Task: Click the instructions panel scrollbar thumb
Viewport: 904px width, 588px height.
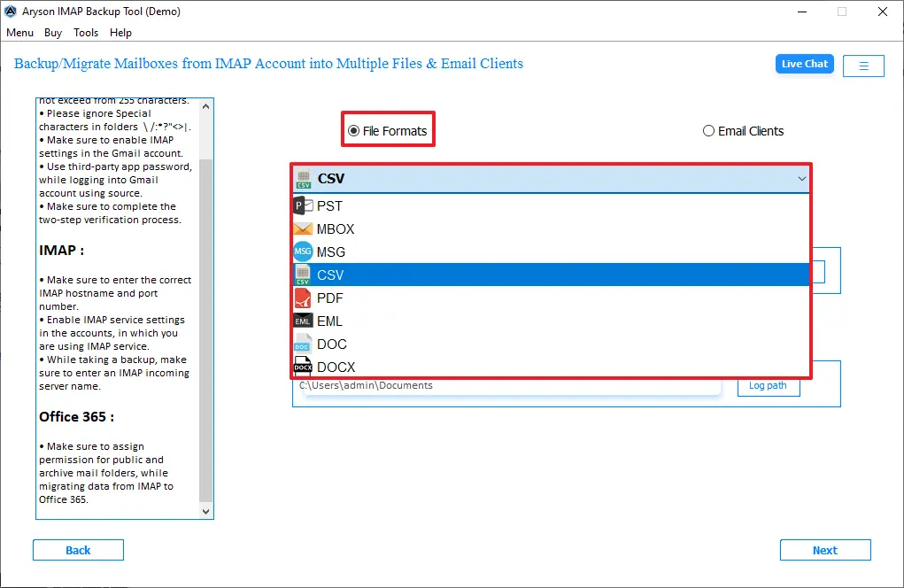Action: pos(205,329)
